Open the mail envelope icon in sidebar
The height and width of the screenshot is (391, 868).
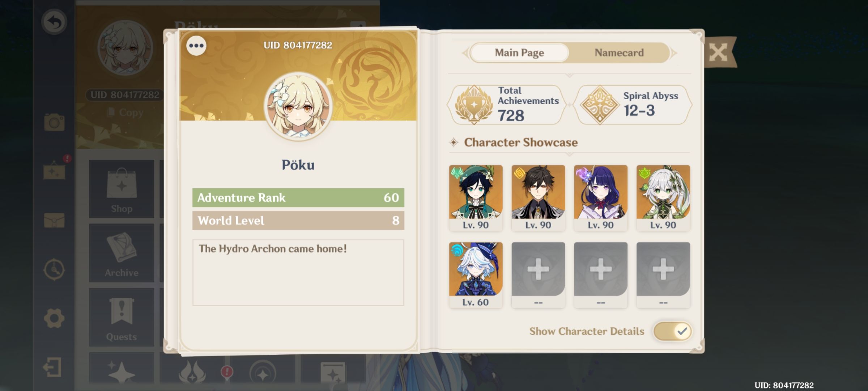click(54, 220)
